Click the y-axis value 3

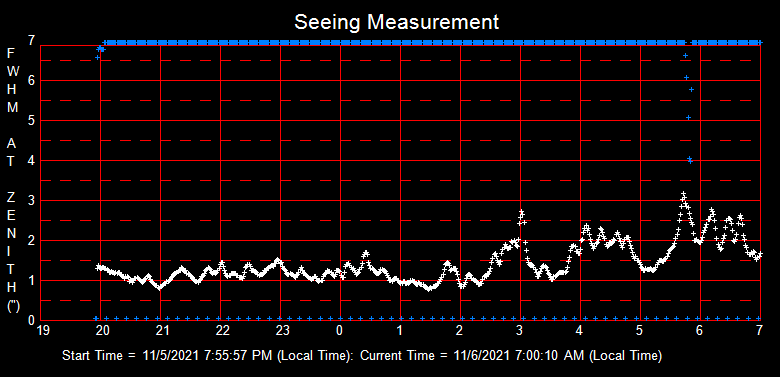pos(31,201)
